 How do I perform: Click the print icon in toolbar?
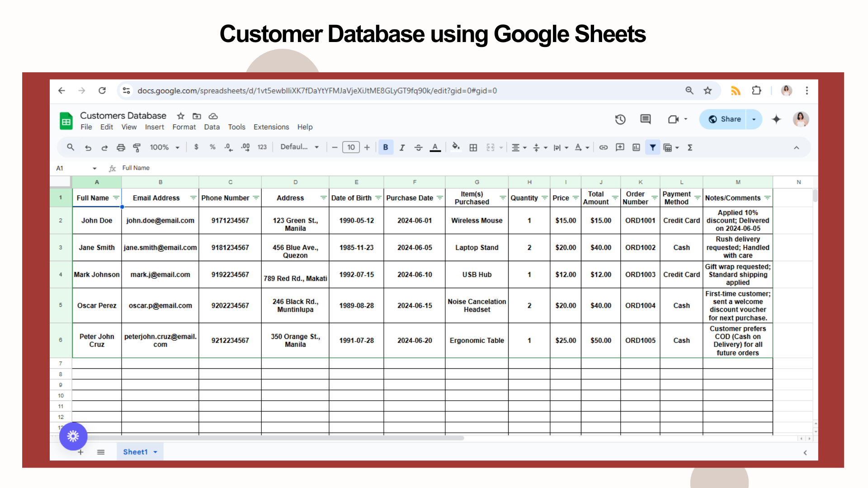tap(121, 147)
